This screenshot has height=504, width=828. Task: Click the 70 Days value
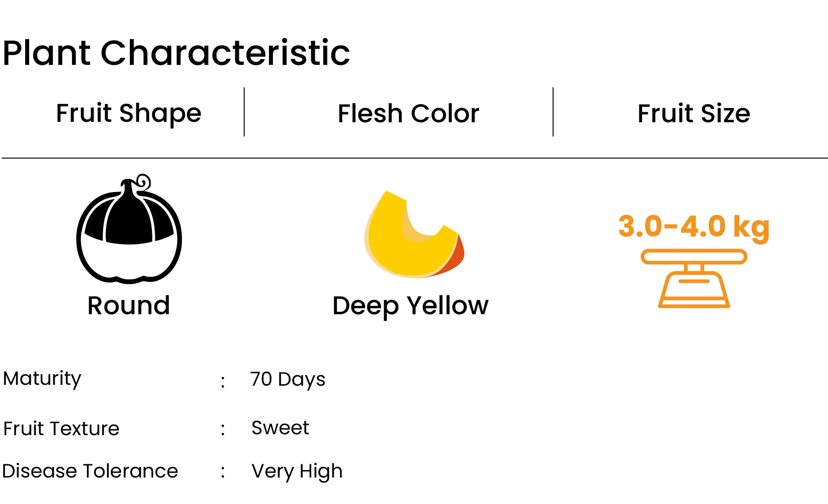pos(287,379)
